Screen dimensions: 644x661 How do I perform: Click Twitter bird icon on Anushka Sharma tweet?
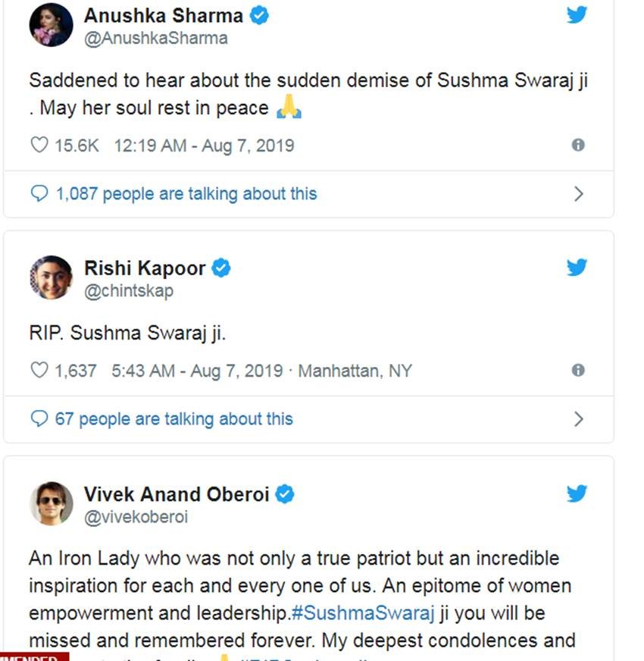tap(577, 15)
